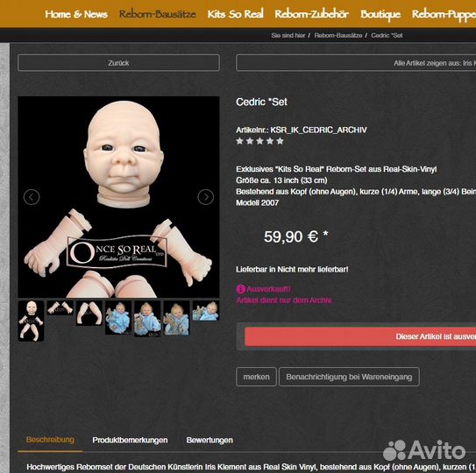Switch to Bewertungen tab

coord(210,440)
